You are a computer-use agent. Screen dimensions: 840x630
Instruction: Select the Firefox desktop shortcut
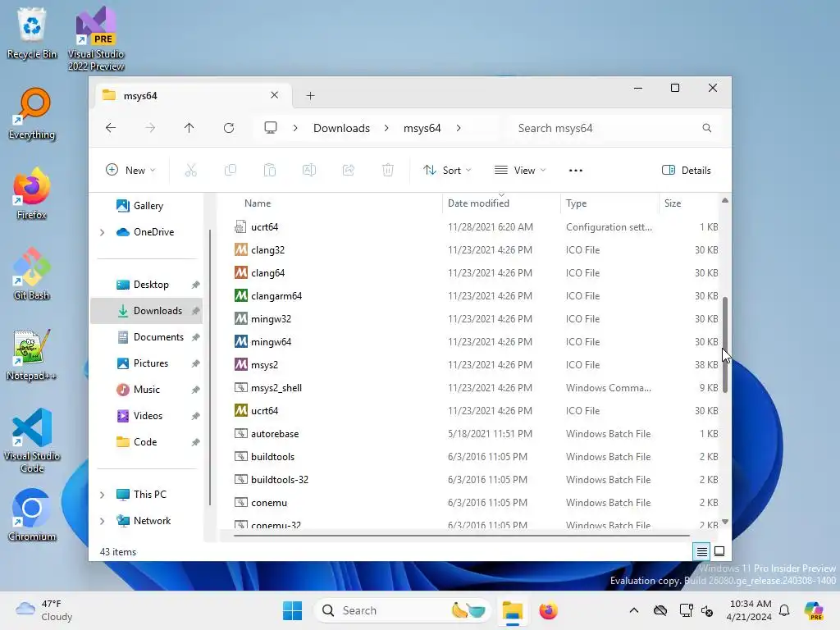32,194
